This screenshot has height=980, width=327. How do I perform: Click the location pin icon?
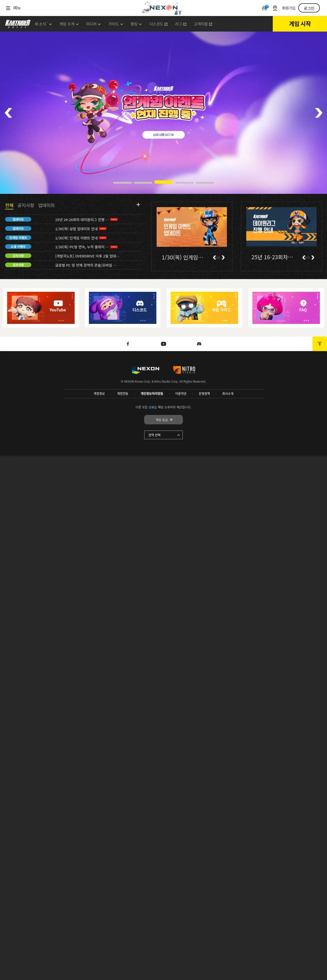coord(275,8)
